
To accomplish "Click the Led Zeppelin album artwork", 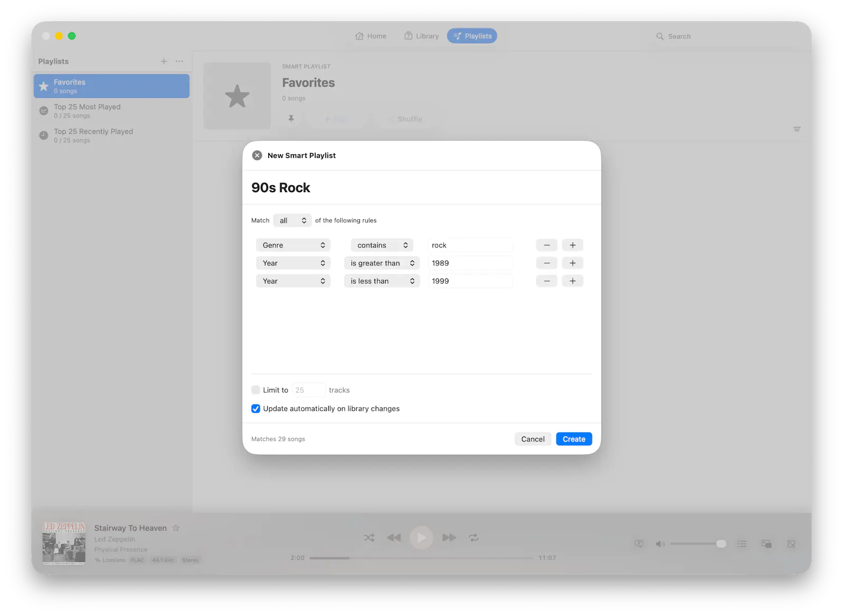I will click(x=64, y=543).
